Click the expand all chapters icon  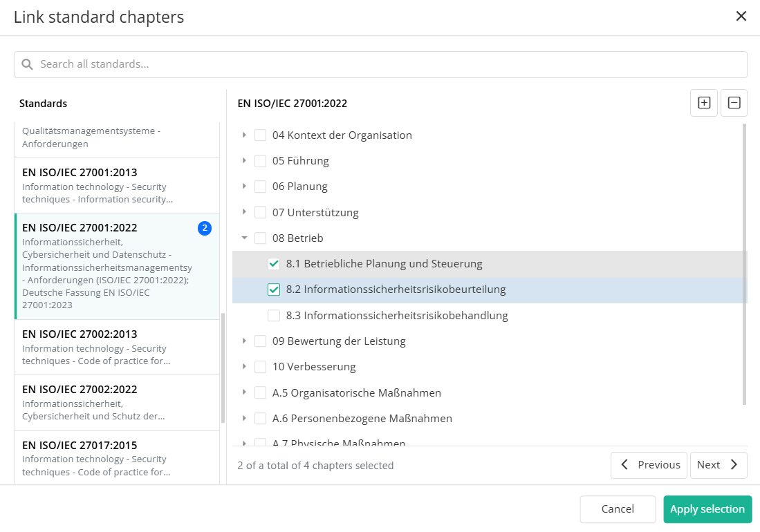[x=704, y=103]
